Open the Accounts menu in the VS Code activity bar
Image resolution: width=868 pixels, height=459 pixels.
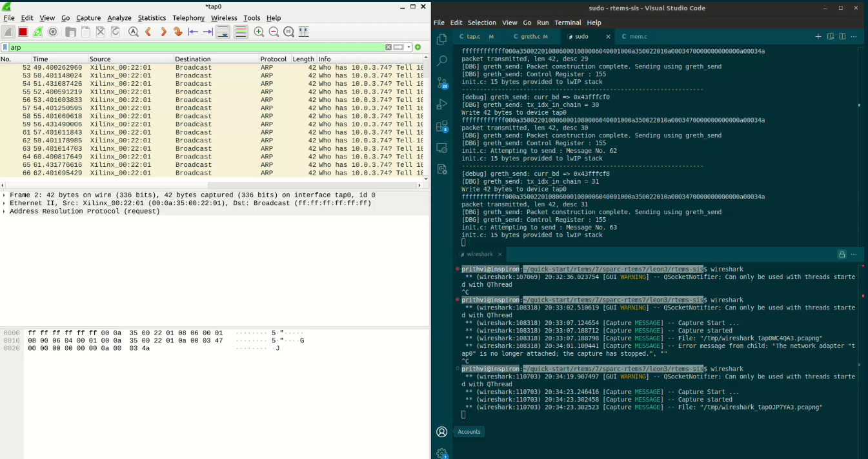(x=442, y=432)
